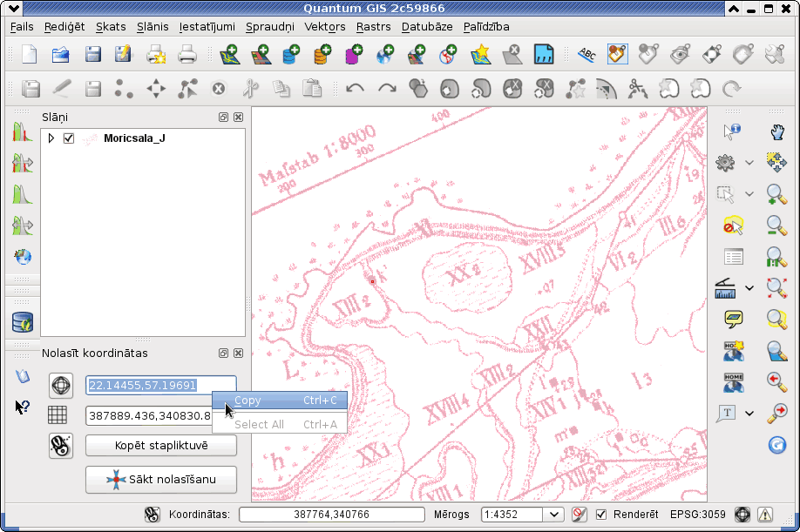
Task: Open dropdown arrow next to gear icon
Action: point(749,163)
